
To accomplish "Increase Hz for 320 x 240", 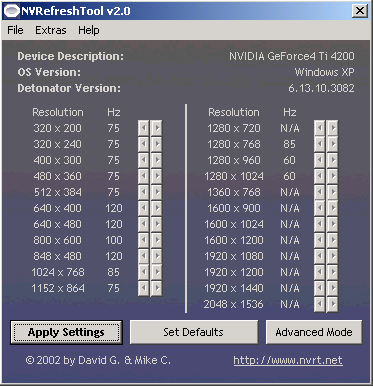I will click(156, 144).
